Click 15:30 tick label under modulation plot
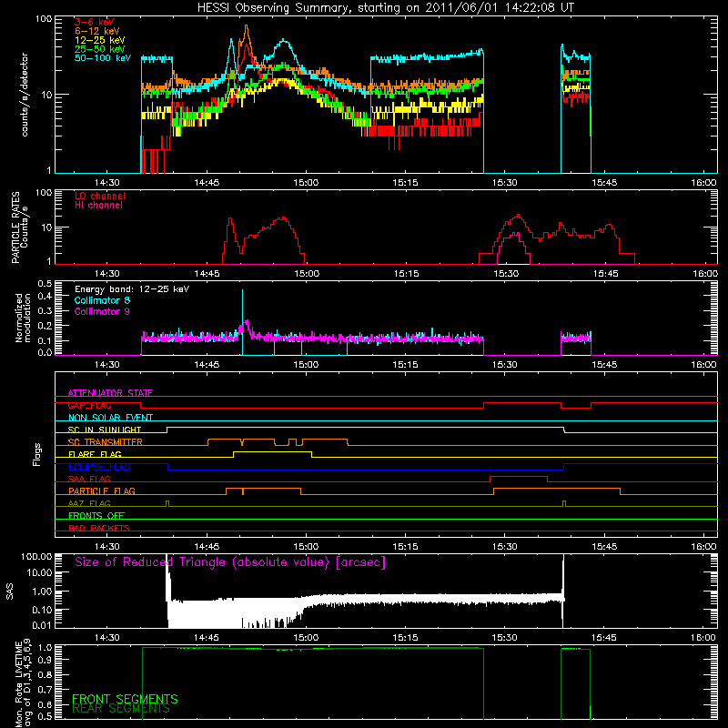Screen dimensions: 728x728 (x=505, y=365)
